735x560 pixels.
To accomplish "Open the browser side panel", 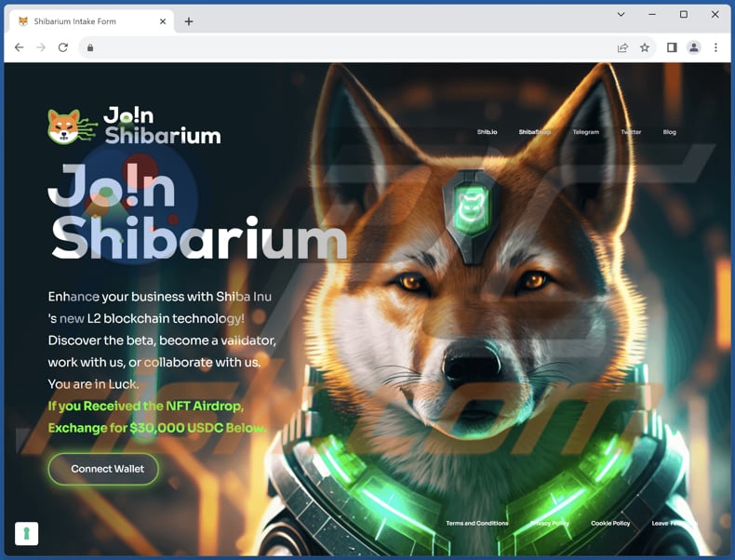I will click(672, 47).
